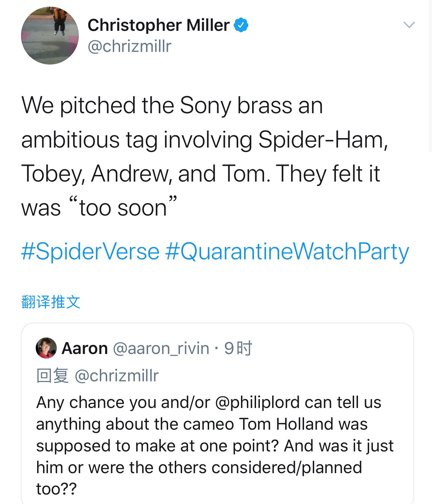Viewport: 435px width, 504px height.
Task: Click the Aaron display name
Action: 85,348
